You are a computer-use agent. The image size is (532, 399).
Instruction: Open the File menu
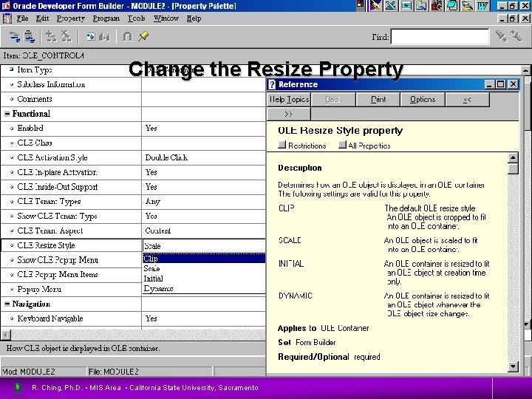point(22,18)
